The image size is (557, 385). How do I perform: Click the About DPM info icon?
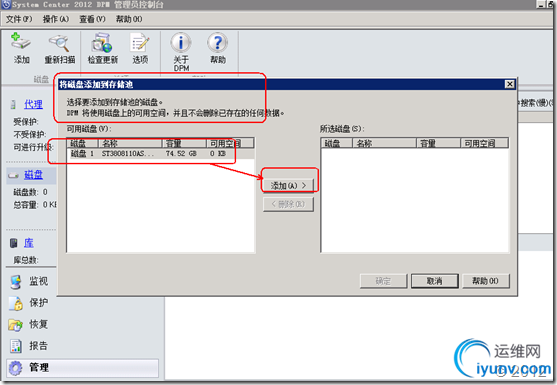181,43
